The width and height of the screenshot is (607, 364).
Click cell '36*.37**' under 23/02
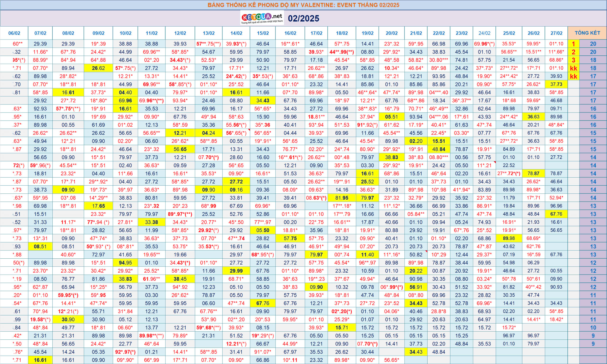[x=462, y=101]
